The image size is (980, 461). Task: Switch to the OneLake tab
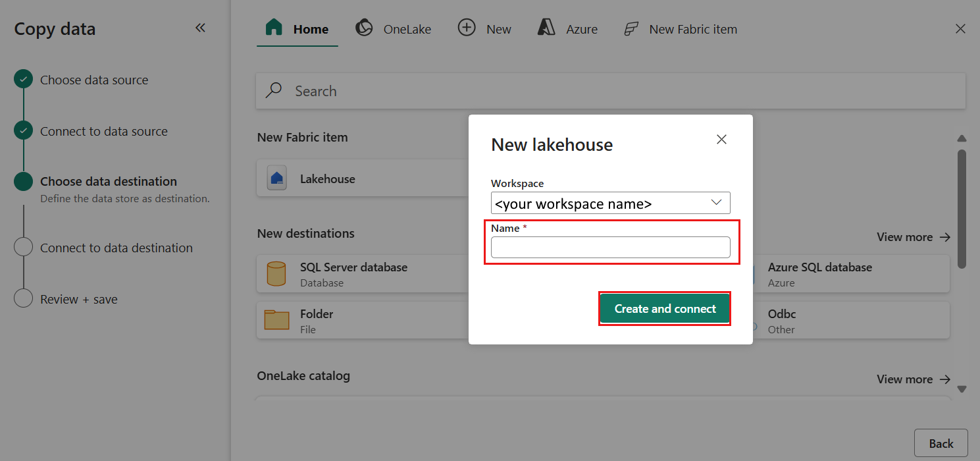point(394,29)
